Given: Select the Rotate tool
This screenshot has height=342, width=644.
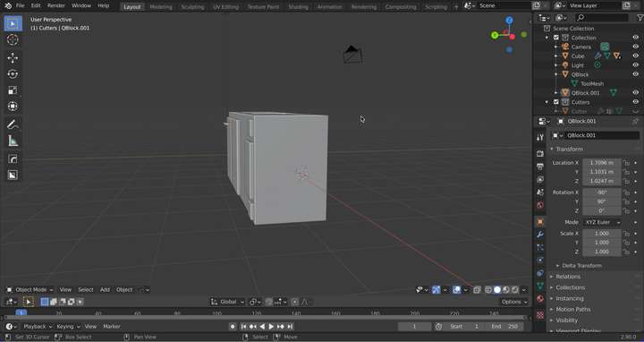Looking at the screenshot, I should [13, 74].
